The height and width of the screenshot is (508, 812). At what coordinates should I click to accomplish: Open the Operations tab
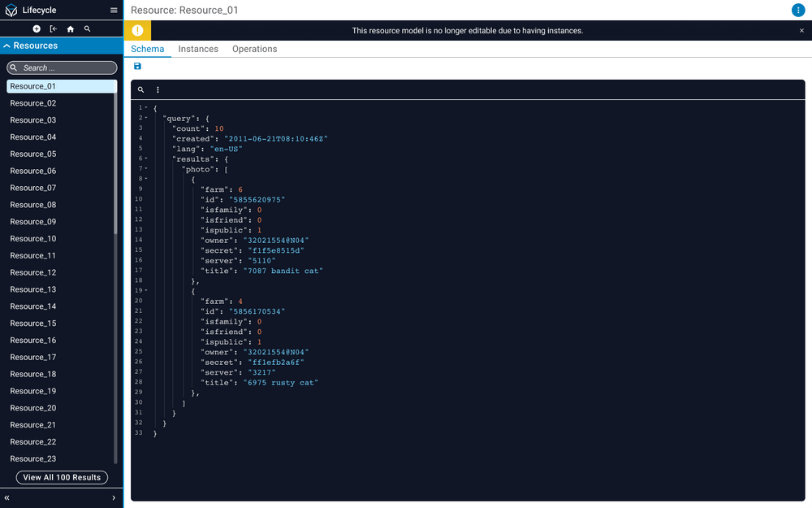click(254, 49)
